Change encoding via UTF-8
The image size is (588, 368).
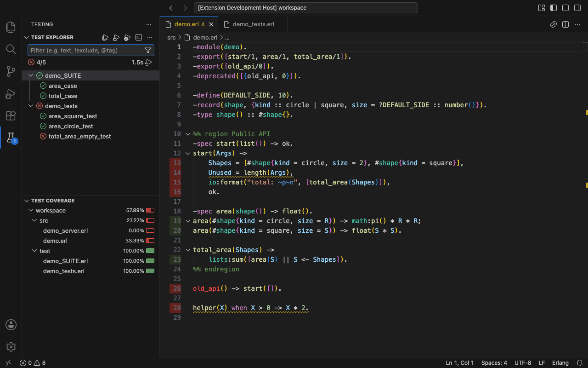[x=523, y=363]
